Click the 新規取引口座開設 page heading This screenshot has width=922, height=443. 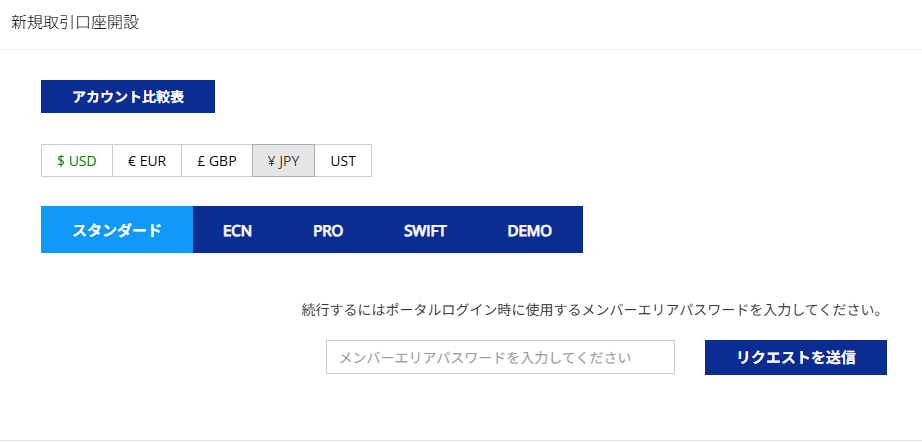(x=75, y=23)
